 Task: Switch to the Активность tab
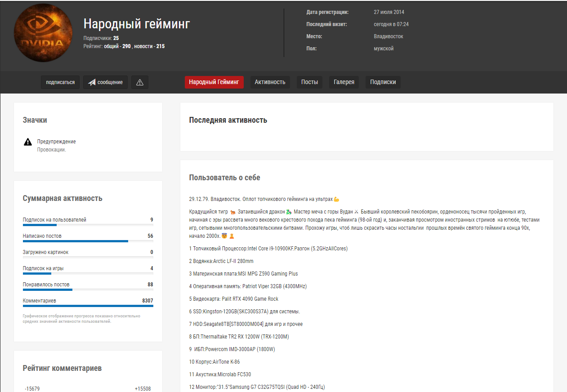point(270,82)
